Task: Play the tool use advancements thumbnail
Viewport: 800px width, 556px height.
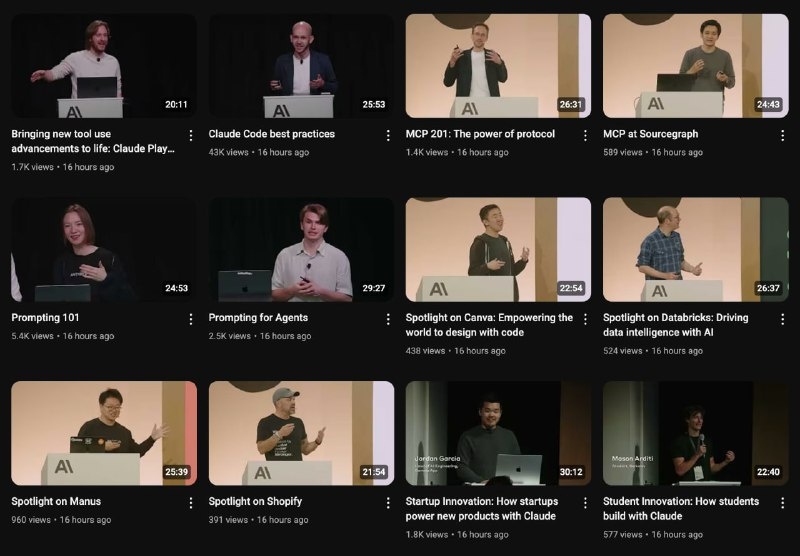Action: pyautogui.click(x=104, y=66)
